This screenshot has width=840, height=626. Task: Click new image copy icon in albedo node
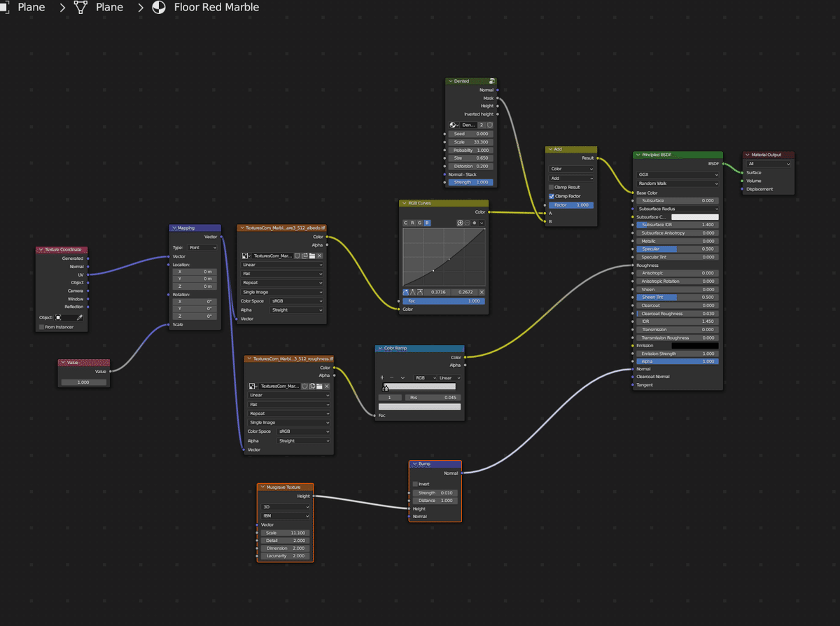coord(304,256)
